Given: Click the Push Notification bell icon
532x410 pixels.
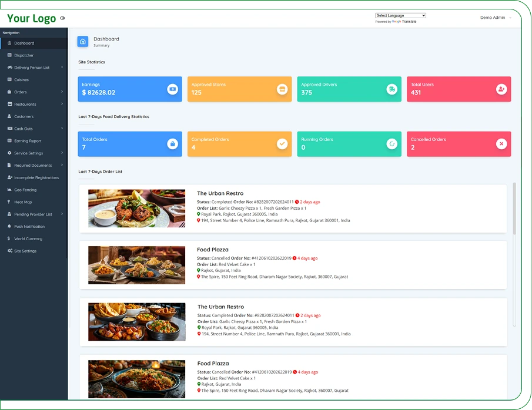Looking at the screenshot, I should [x=9, y=226].
